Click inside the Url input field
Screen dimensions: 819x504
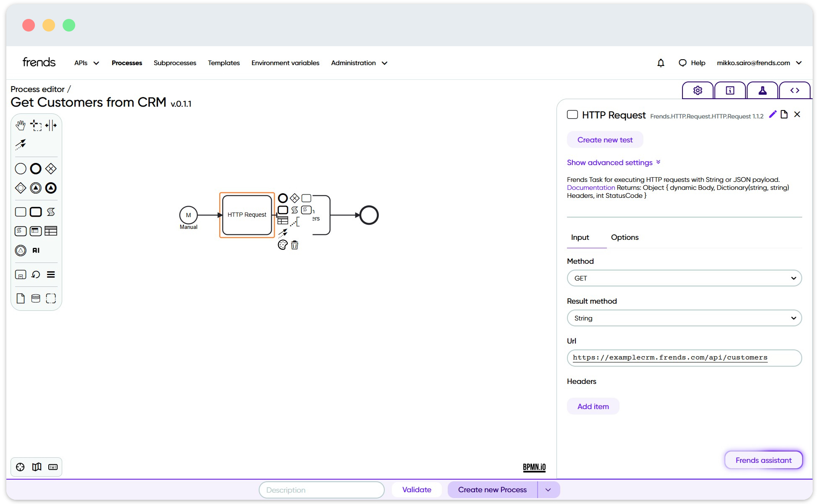[684, 358]
